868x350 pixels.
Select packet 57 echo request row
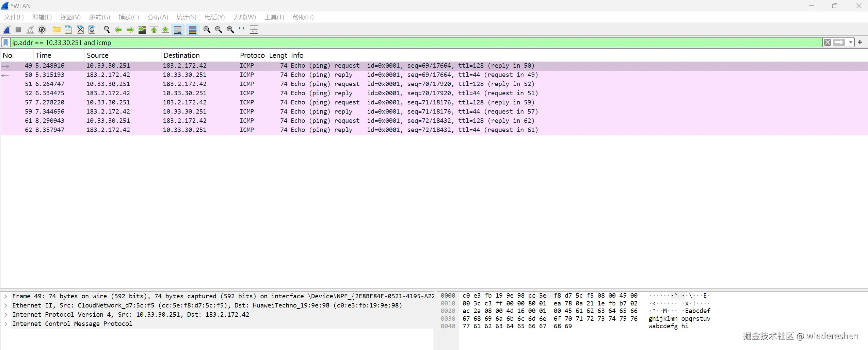[x=434, y=102]
